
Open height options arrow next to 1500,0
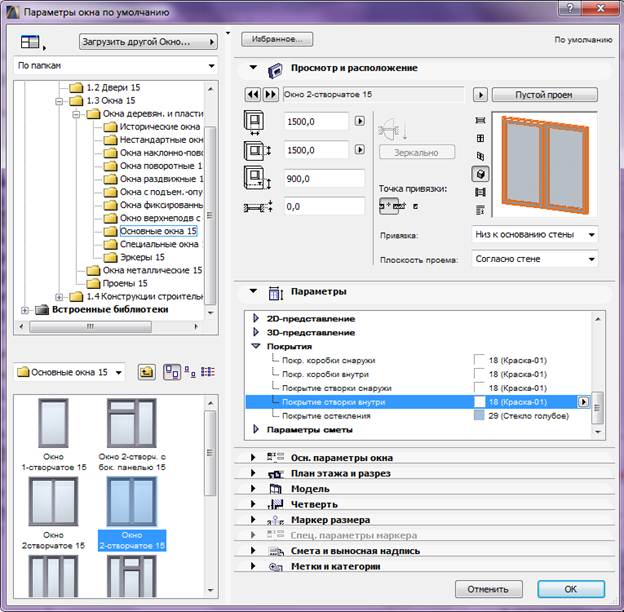pos(359,150)
